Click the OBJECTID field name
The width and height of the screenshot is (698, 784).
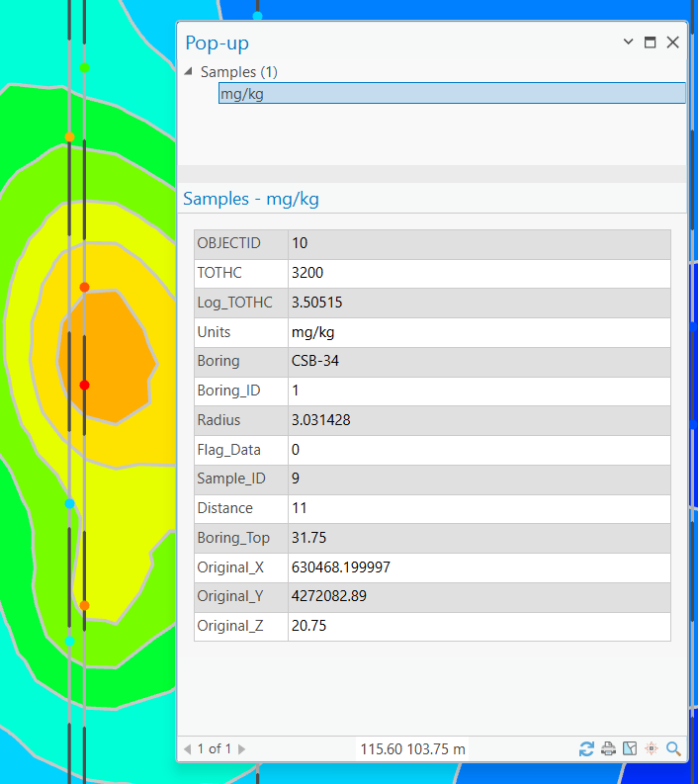[228, 243]
